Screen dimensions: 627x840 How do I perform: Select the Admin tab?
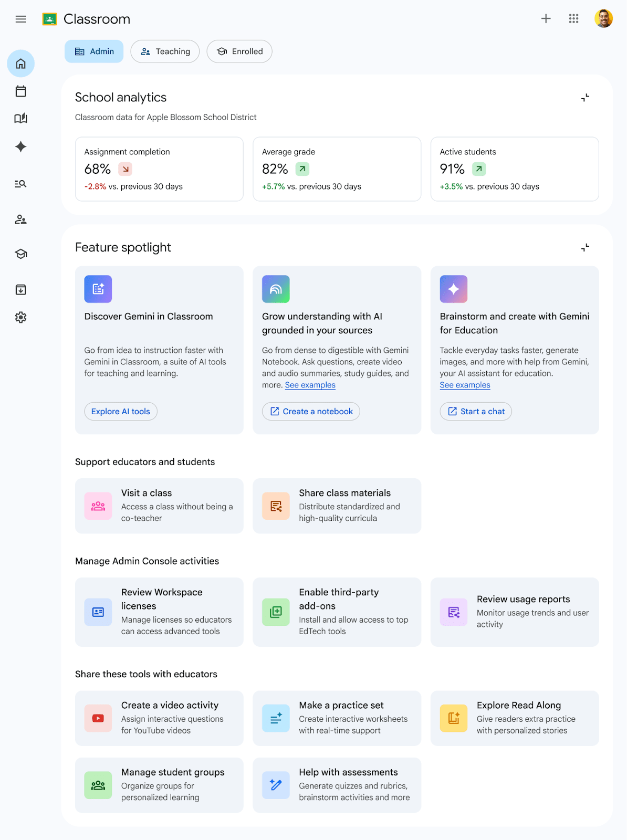pyautogui.click(x=94, y=51)
